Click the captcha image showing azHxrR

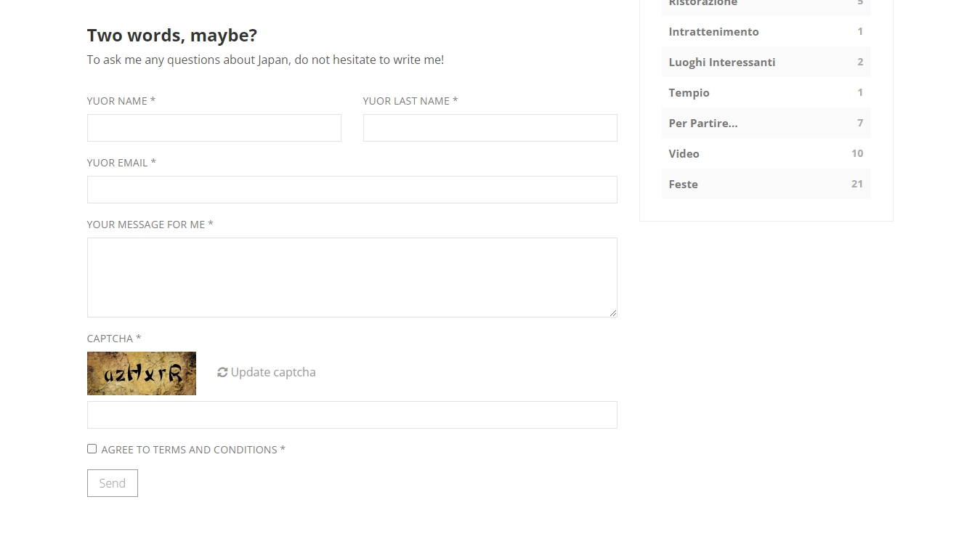(x=142, y=373)
